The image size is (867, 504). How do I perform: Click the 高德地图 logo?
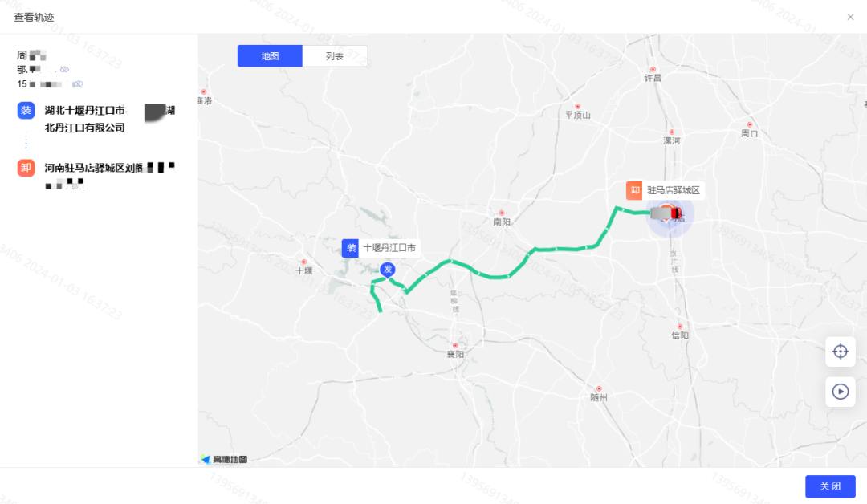point(225,459)
